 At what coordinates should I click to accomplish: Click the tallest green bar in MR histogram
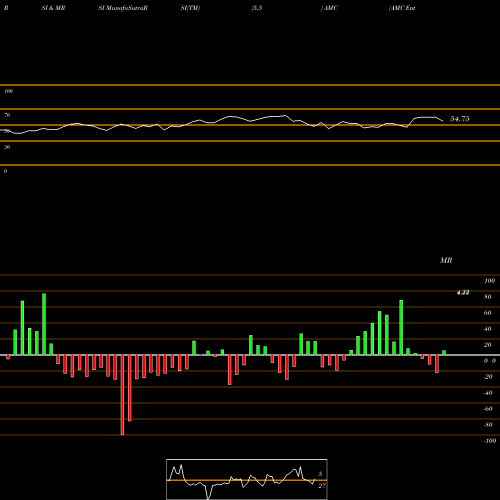(44, 324)
